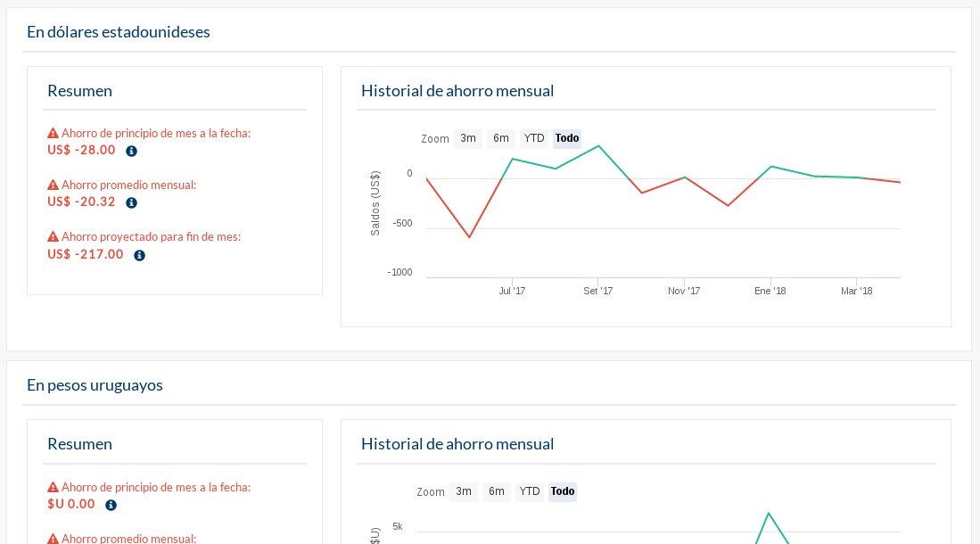Click the $U 0.00 savings value
The width and height of the screenshot is (980, 544).
(70, 504)
